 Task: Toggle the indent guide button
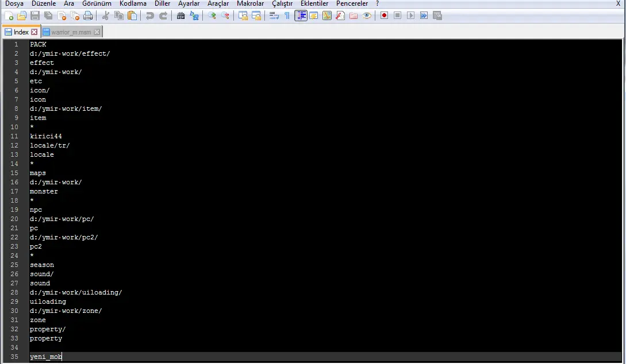[x=301, y=16]
